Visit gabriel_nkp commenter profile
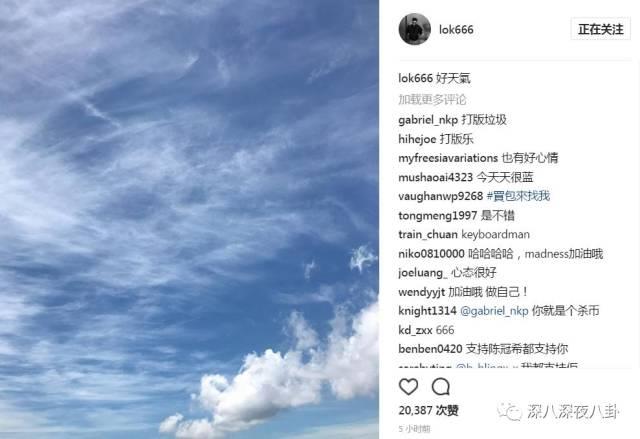The width and height of the screenshot is (640, 439). (x=428, y=120)
